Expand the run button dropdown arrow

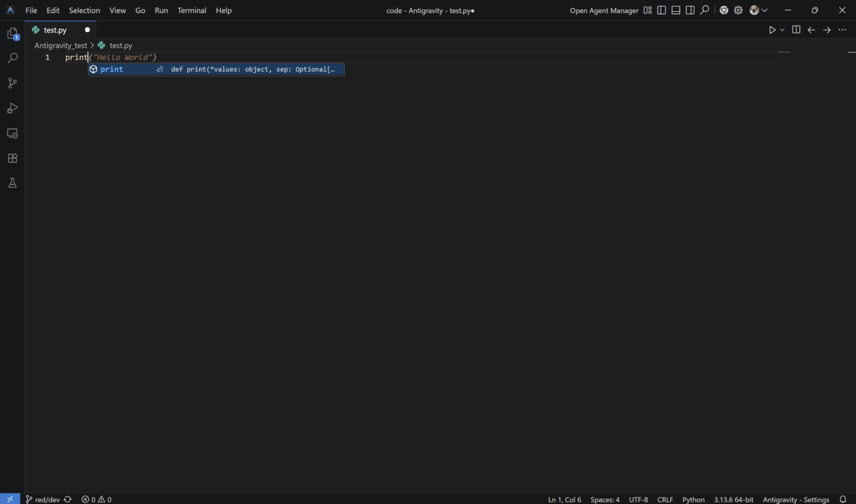click(x=782, y=30)
